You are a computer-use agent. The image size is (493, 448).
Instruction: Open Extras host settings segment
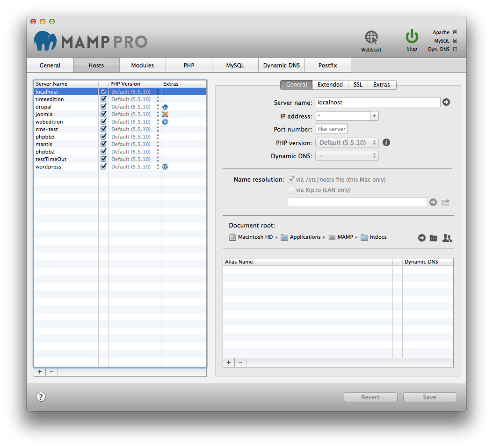[x=382, y=85]
